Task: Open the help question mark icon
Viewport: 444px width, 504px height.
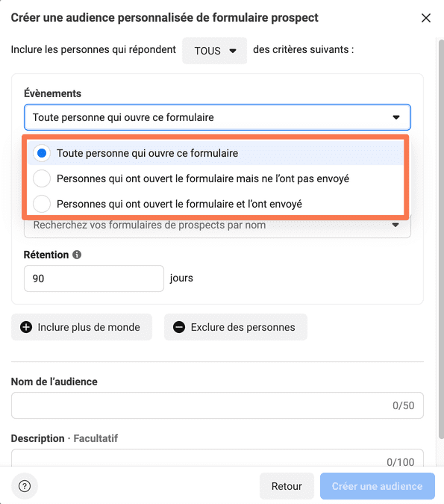Action: pyautogui.click(x=25, y=486)
